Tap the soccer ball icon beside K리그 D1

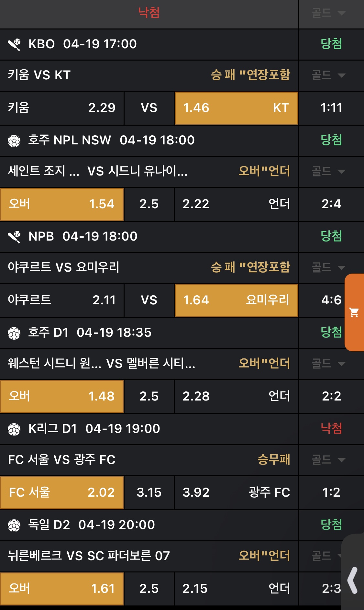point(14,429)
